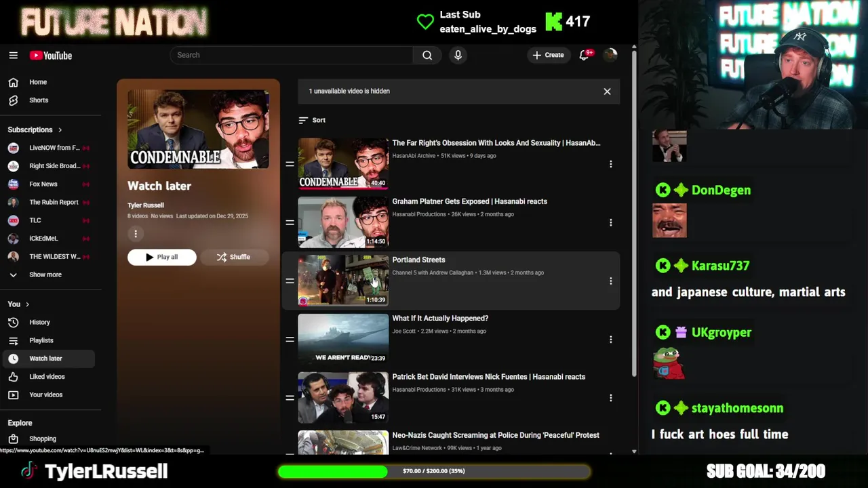Click the Create button
868x488 pixels.
pos(548,55)
